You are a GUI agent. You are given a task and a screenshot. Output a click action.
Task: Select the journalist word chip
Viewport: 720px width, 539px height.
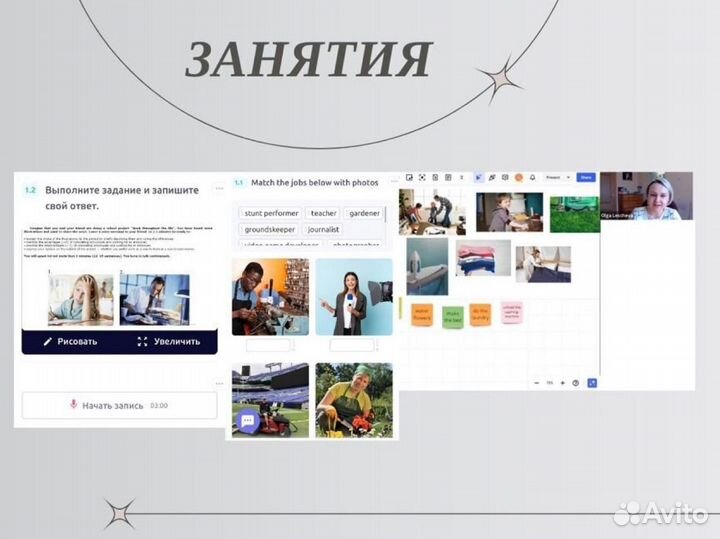click(x=323, y=229)
